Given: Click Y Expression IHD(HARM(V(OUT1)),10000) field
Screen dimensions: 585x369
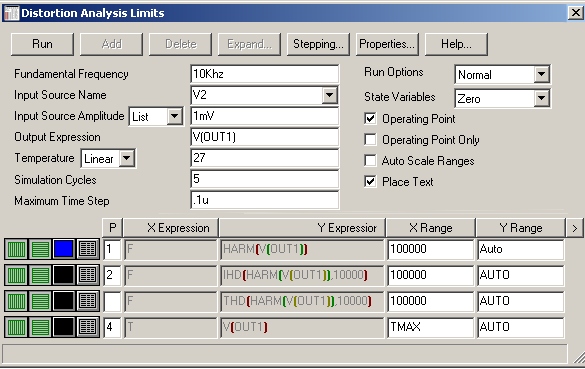Looking at the screenshot, I should coord(302,275).
